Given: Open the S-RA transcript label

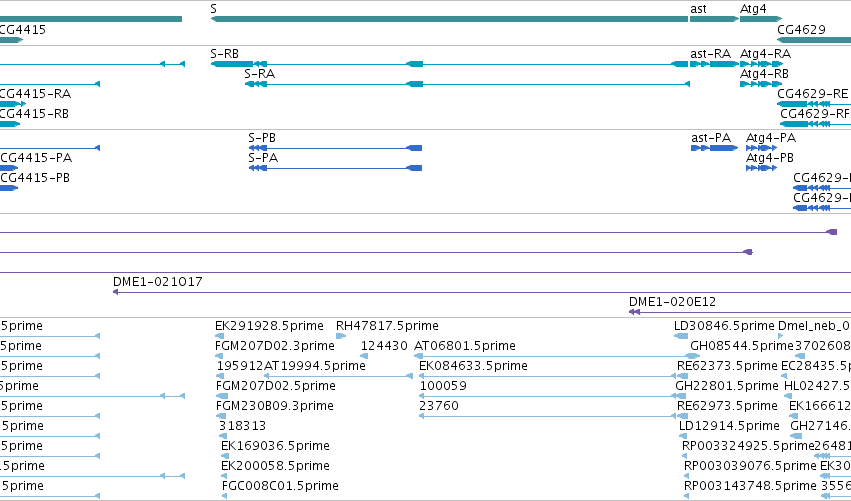Looking at the screenshot, I should click(259, 74).
